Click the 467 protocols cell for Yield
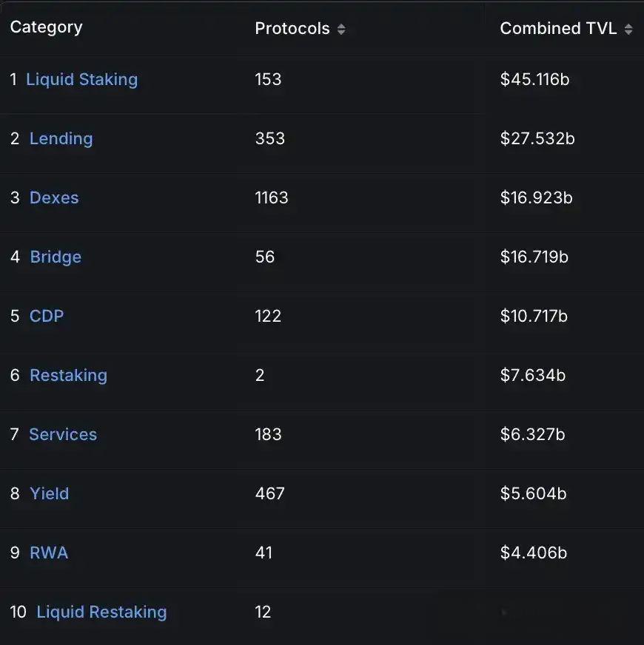This screenshot has height=645, width=644. [x=269, y=493]
